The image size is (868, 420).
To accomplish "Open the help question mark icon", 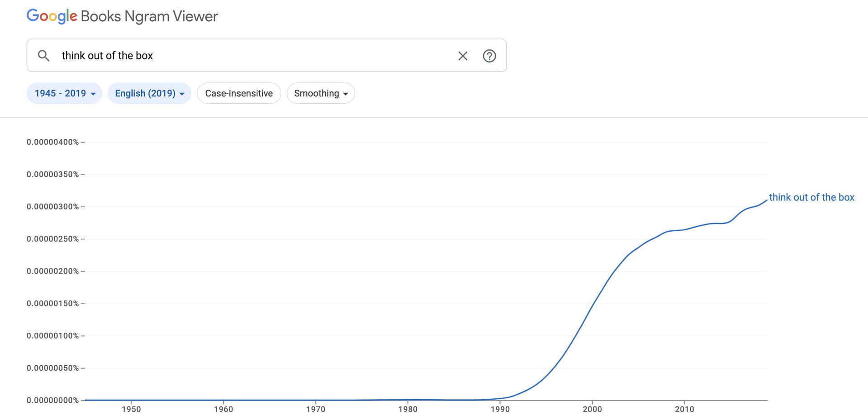I will [489, 56].
